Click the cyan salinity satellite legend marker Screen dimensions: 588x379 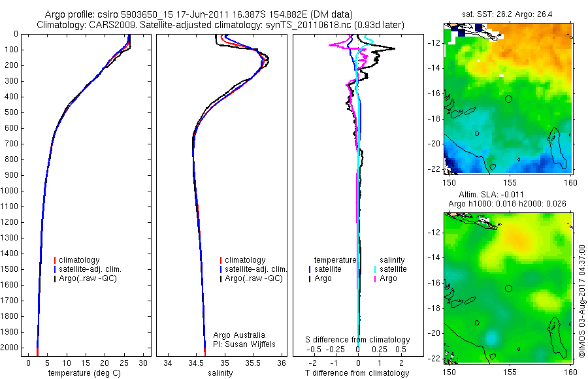pyautogui.click(x=374, y=269)
